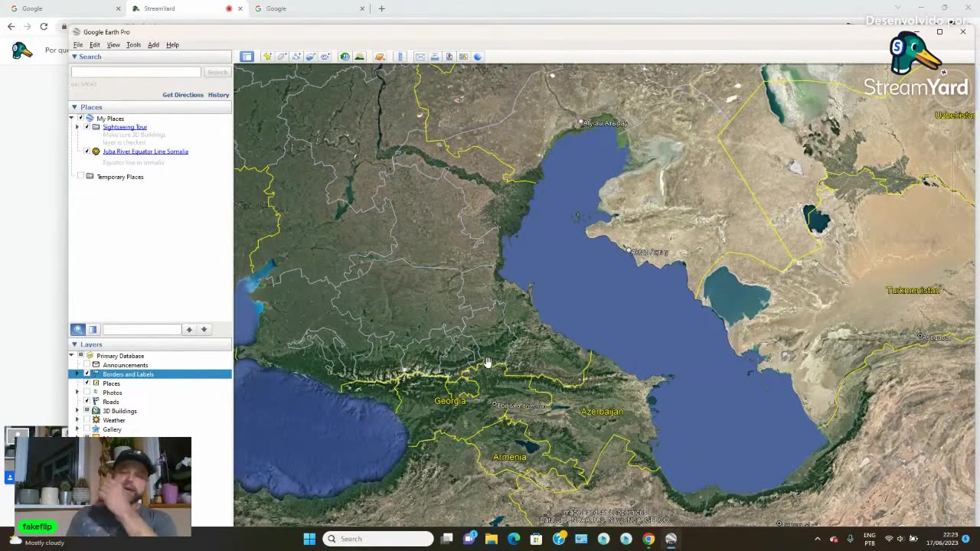The image size is (980, 551).
Task: Show historical imagery clock icon
Action: pyautogui.click(x=345, y=57)
